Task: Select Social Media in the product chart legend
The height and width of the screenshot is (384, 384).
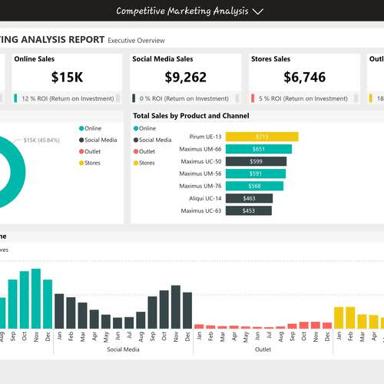Action: pos(153,140)
